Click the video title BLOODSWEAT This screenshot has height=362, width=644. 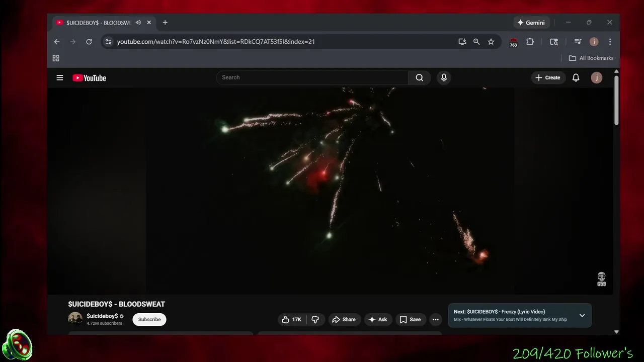coord(117,304)
